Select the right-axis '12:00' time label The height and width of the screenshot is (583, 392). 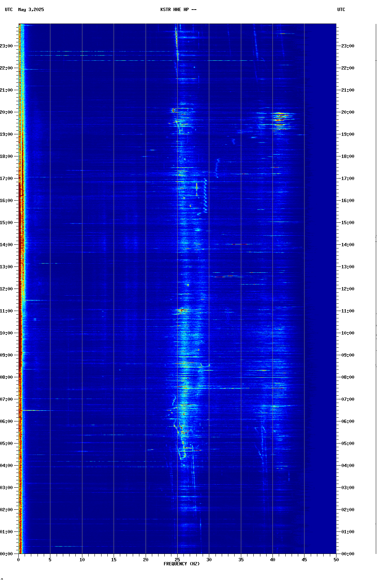click(348, 289)
